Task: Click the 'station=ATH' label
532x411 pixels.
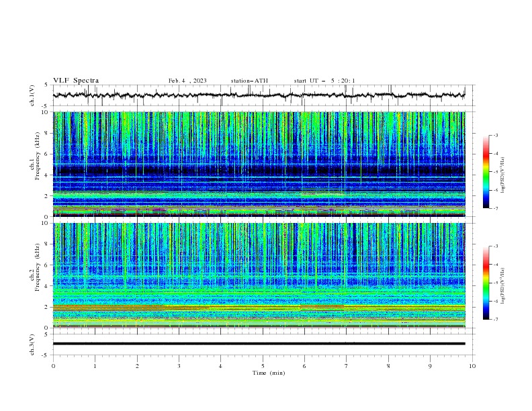Action: tap(249, 81)
